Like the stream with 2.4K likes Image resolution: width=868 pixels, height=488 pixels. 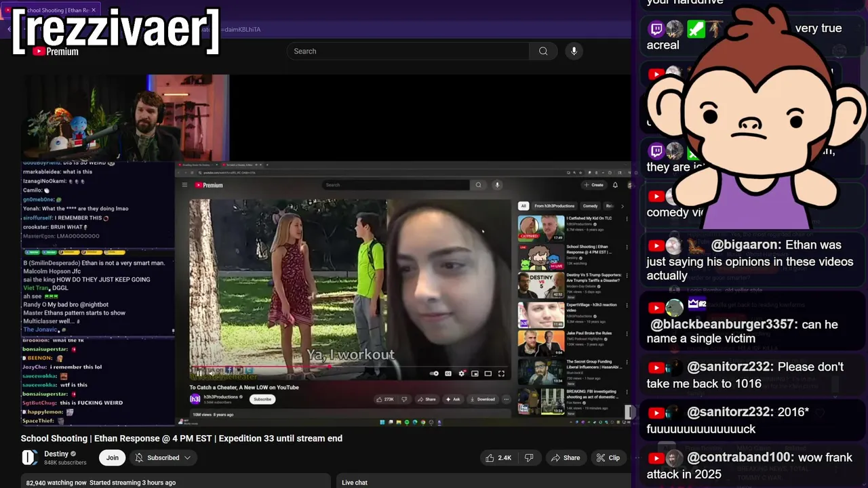click(x=498, y=457)
